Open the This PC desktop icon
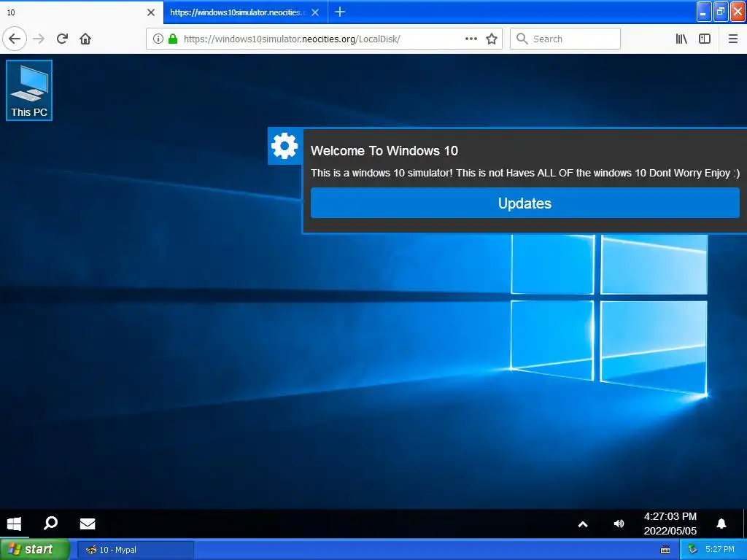The height and width of the screenshot is (560, 747). click(29, 90)
